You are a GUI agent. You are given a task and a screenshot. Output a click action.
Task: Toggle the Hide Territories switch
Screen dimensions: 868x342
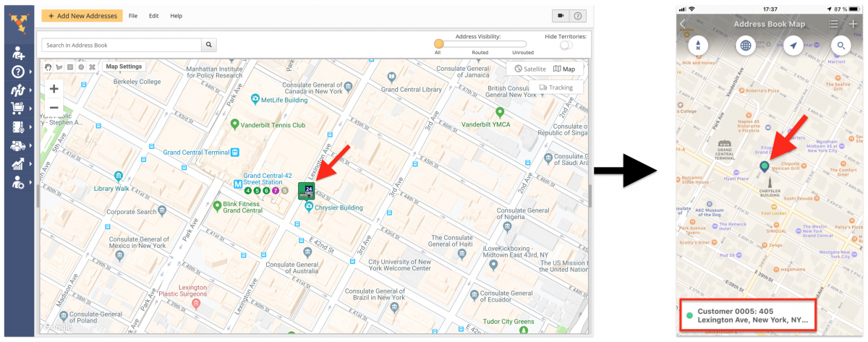[x=566, y=45]
